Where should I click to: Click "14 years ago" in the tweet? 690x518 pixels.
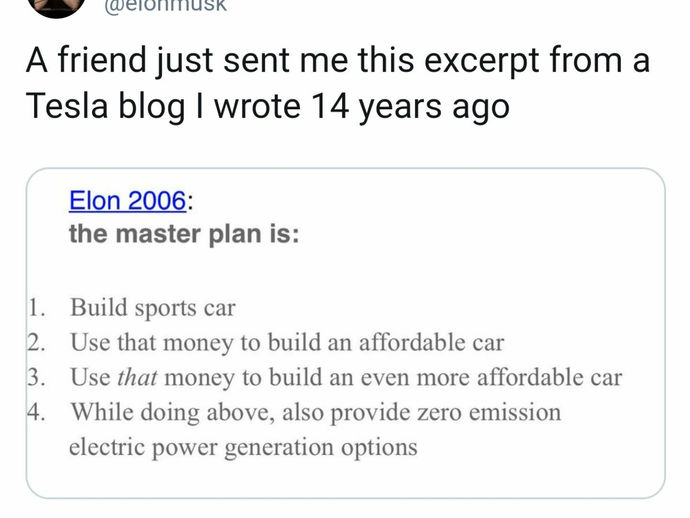tap(411, 106)
